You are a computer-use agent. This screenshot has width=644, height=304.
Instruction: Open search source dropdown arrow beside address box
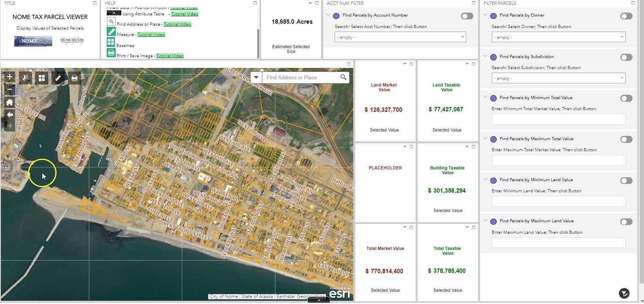256,77
